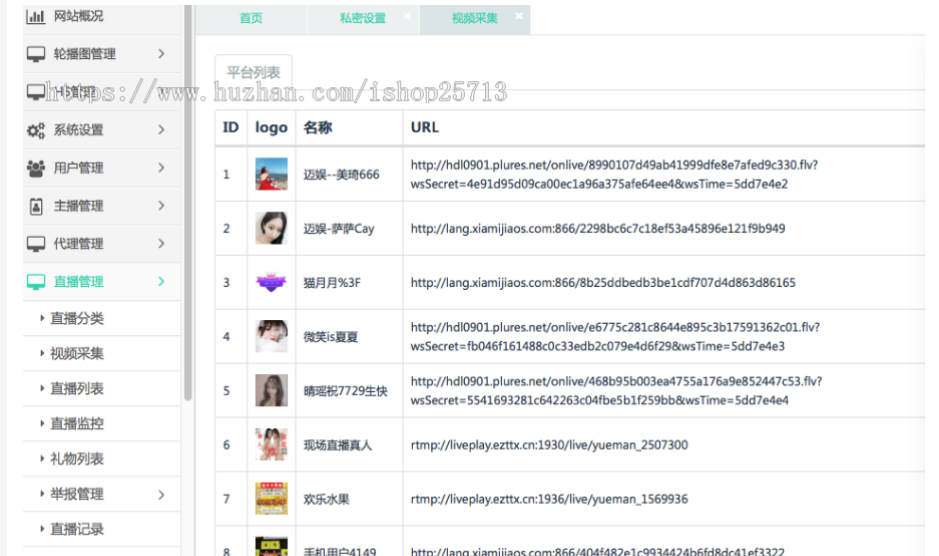The height and width of the screenshot is (556, 939).
Task: Click the name 猫月月%3F
Action: point(332,283)
